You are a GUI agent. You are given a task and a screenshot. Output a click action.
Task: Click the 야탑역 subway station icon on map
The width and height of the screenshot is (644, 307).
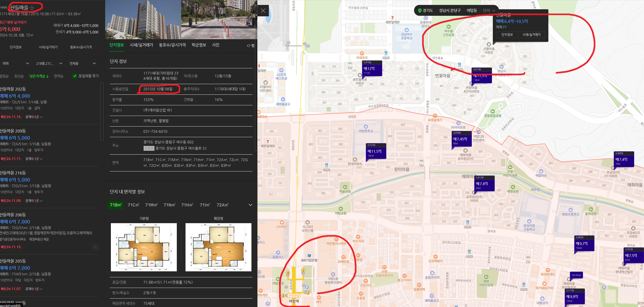(x=294, y=296)
